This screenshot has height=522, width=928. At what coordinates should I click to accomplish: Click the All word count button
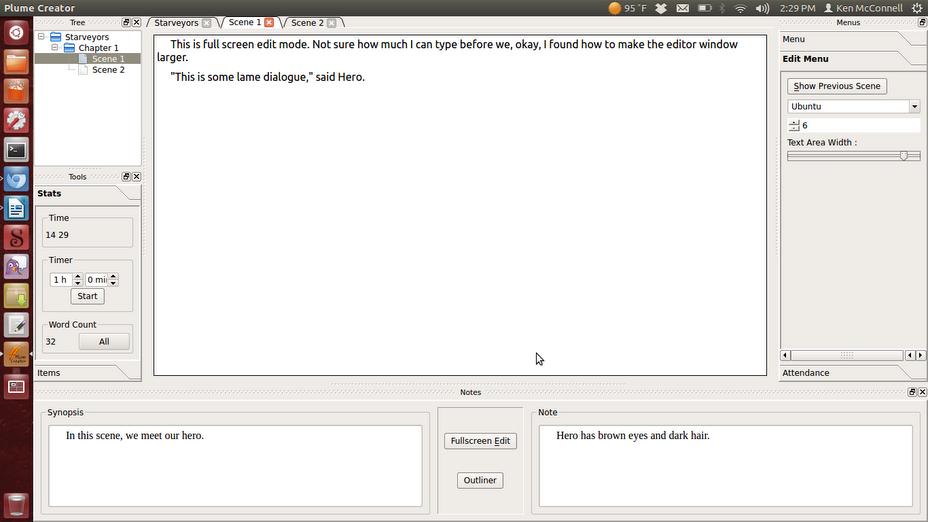104,341
